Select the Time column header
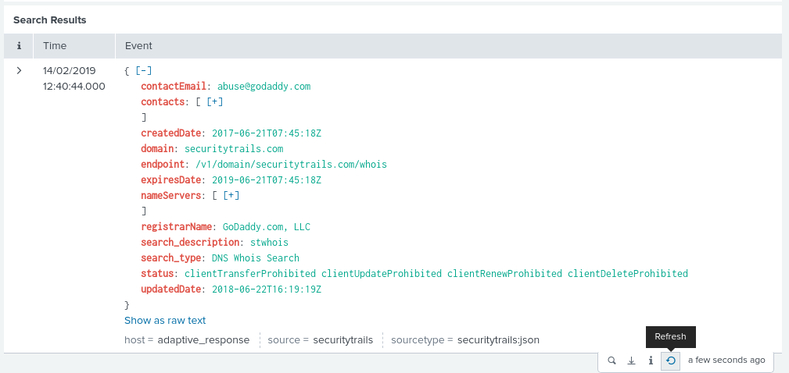 tap(54, 46)
